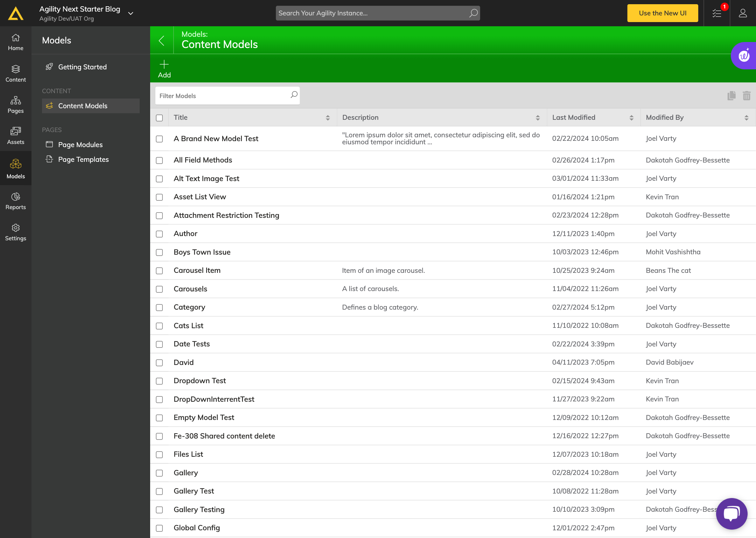Open Settings gear in sidebar
This screenshot has width=756, height=538.
[x=15, y=232]
